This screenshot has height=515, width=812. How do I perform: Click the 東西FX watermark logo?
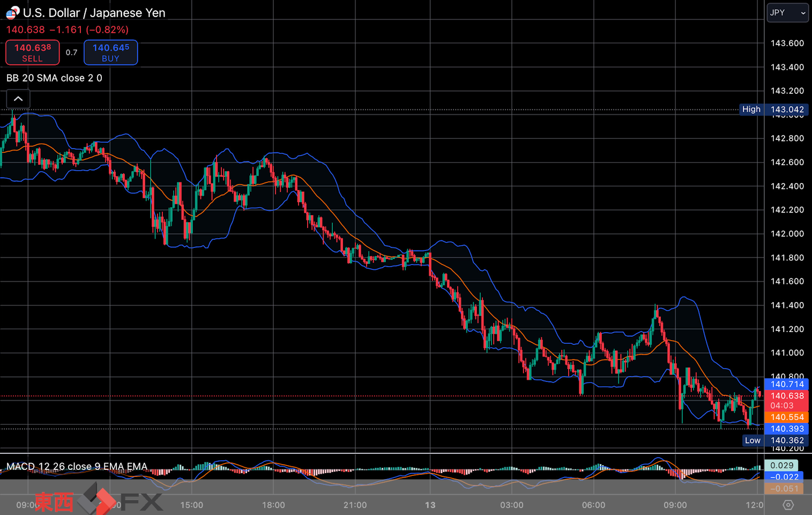pyautogui.click(x=98, y=501)
